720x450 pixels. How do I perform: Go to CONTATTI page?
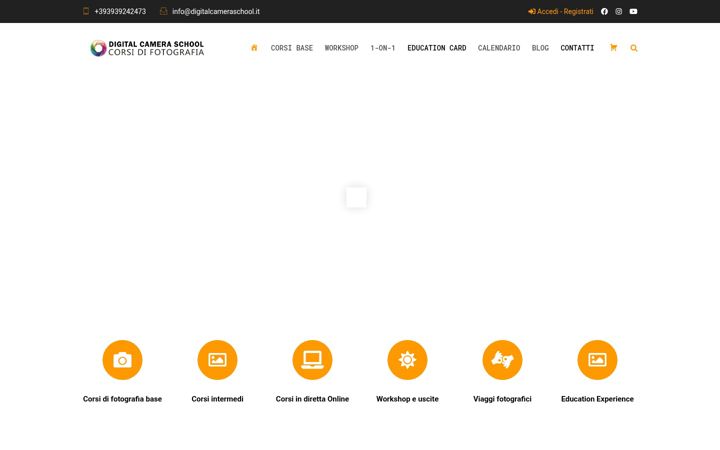coord(577,48)
